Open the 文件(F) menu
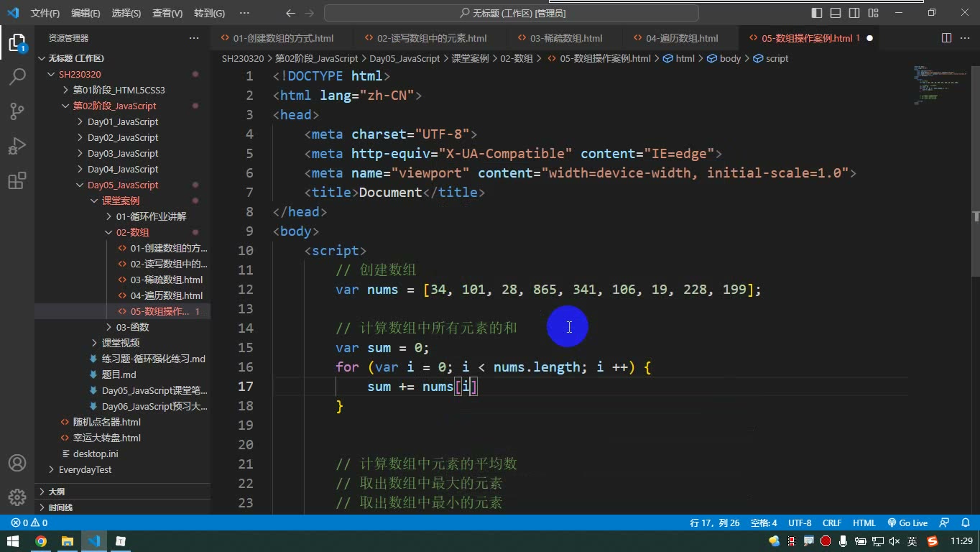 (45, 13)
